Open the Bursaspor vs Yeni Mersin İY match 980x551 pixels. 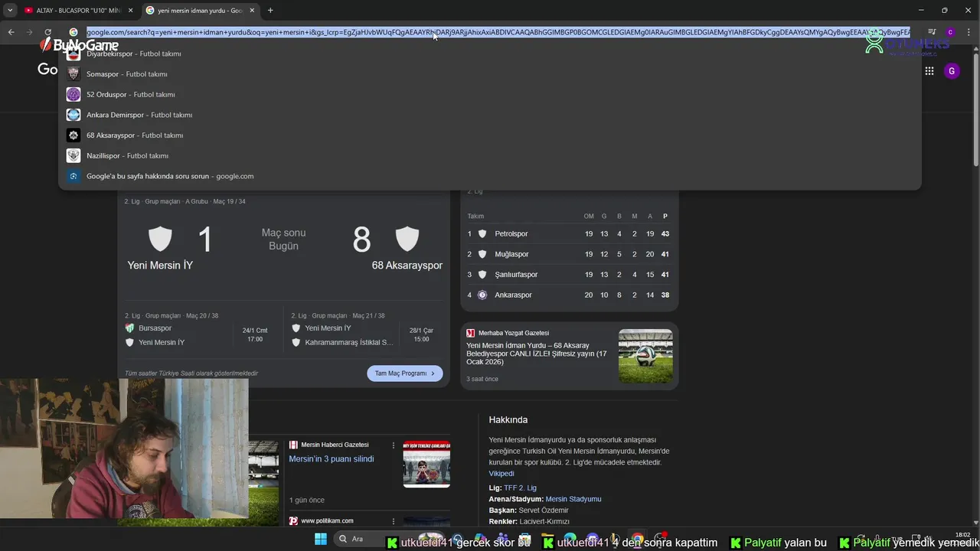[x=201, y=330]
